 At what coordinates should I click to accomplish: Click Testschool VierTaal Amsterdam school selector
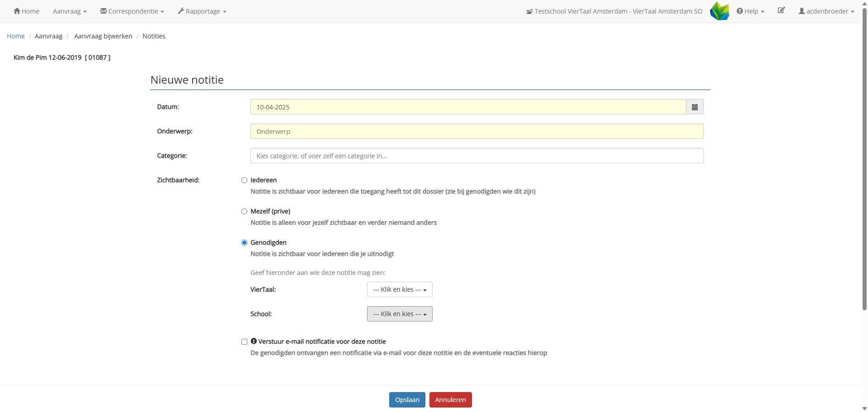(x=614, y=11)
